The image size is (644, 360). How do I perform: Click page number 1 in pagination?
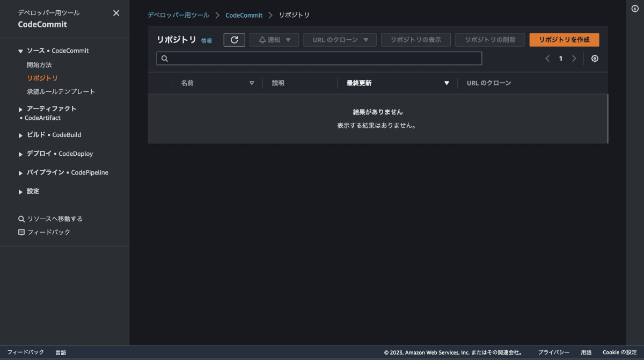(x=561, y=59)
